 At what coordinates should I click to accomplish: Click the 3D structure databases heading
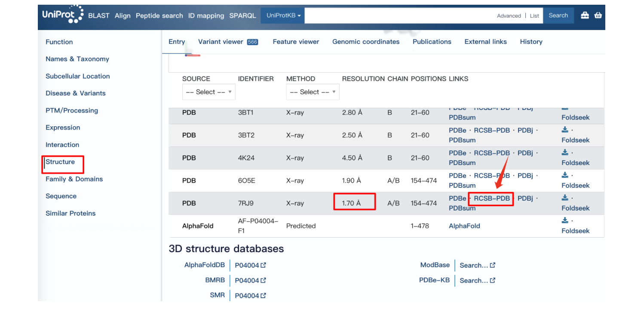pyautogui.click(x=226, y=249)
